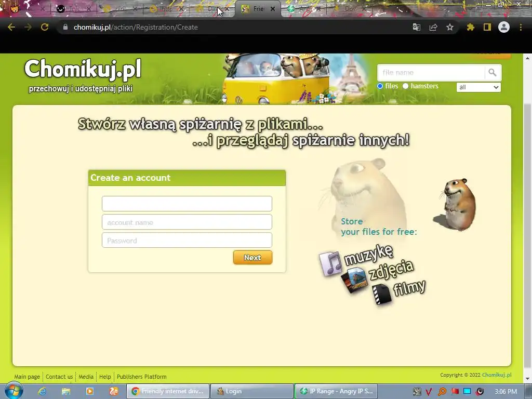This screenshot has width=532, height=399.
Task: Click the red flag tray icon
Action: pos(455,392)
